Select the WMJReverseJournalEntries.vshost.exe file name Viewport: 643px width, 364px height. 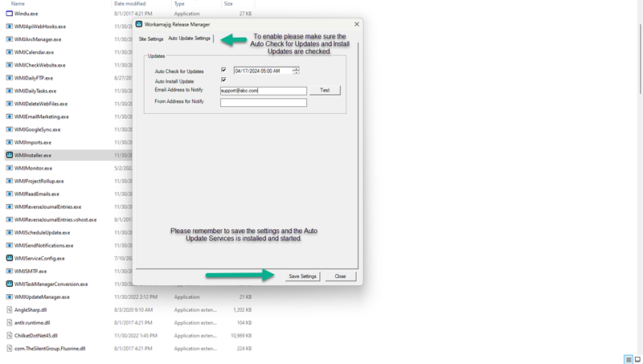click(55, 219)
